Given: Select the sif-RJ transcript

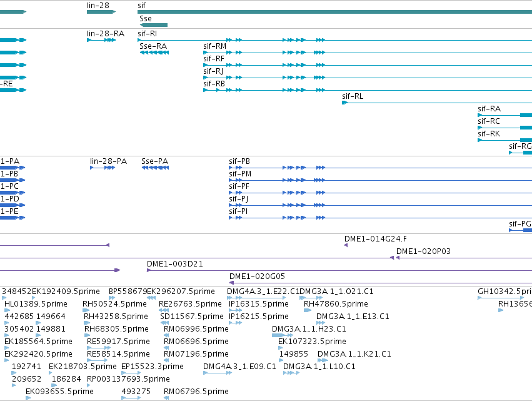Looking at the screenshot, I should click(x=368, y=78).
